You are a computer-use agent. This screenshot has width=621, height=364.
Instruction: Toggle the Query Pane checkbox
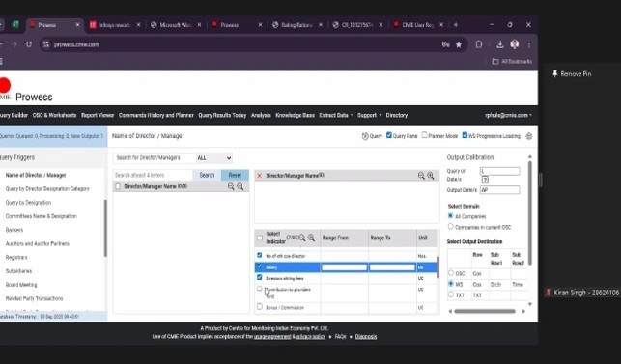coord(389,135)
